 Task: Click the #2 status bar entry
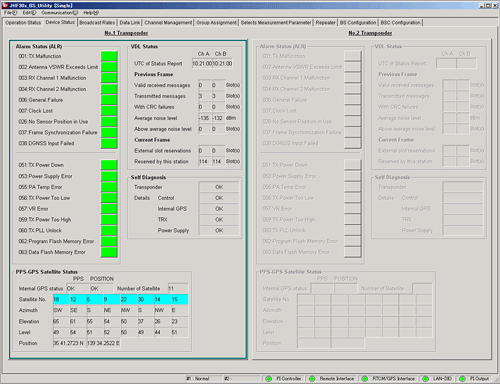click(242, 379)
